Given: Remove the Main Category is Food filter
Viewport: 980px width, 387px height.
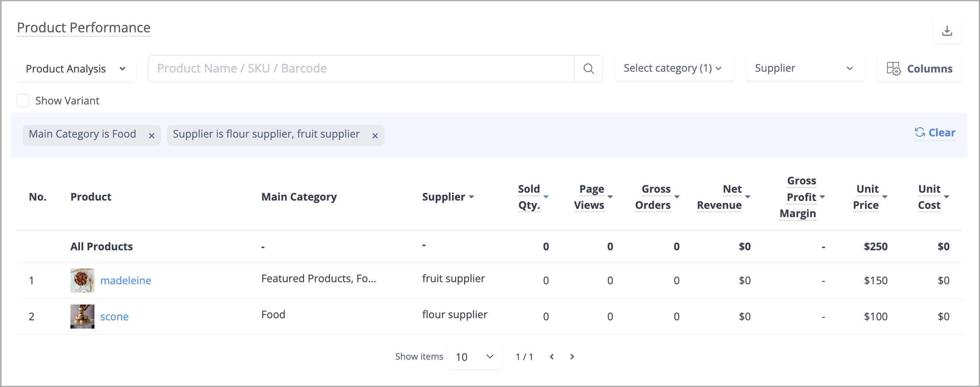Looking at the screenshot, I should tap(152, 135).
